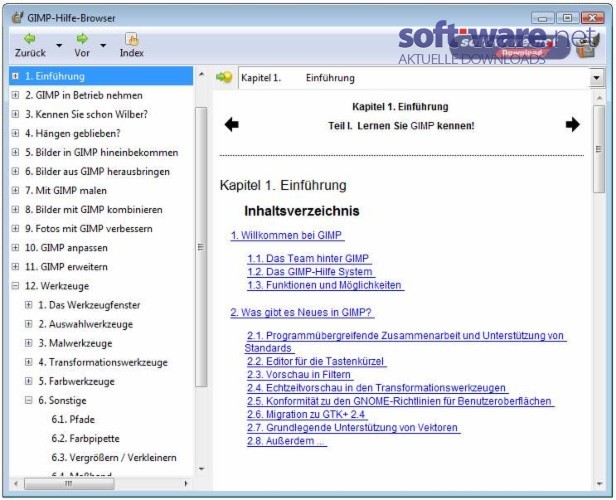Viewport: 616px width, 500px height.
Task: Open link 2.5. Konformität zu den GNOME-Richtlinien
Action: point(400,401)
